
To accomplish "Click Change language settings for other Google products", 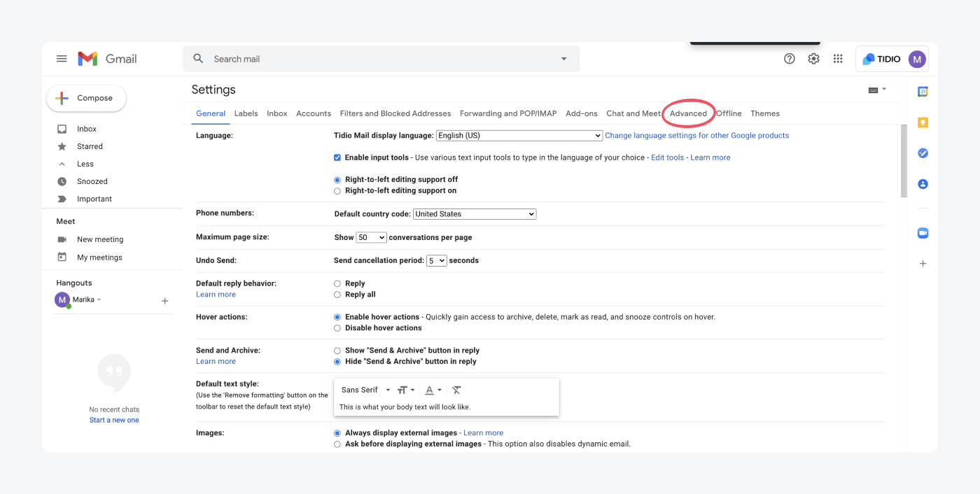I will point(697,135).
